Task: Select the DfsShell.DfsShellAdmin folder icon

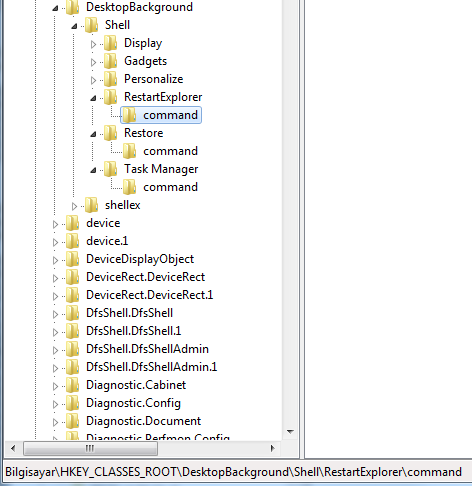Action: point(72,349)
